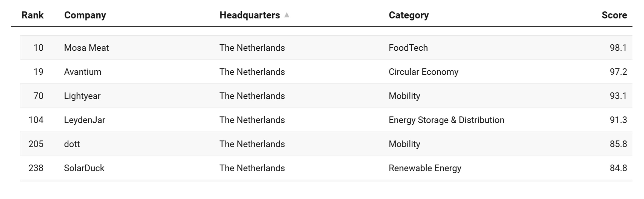Click the FoodTech category cell
Screen dimensions: 644x199
(x=408, y=48)
